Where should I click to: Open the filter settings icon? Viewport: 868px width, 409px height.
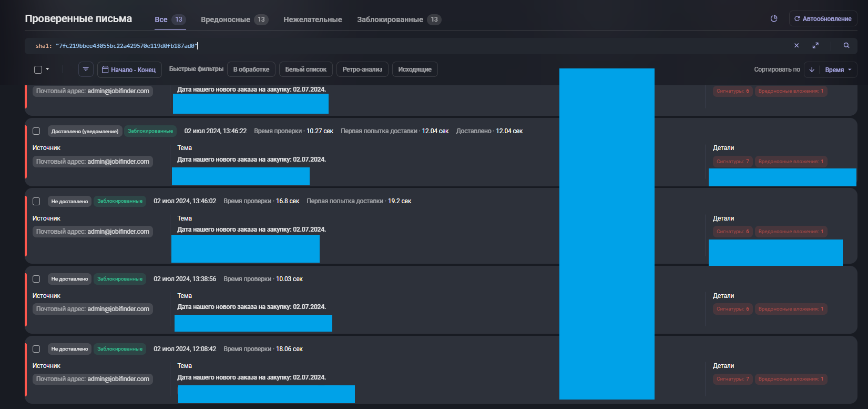pyautogui.click(x=86, y=69)
